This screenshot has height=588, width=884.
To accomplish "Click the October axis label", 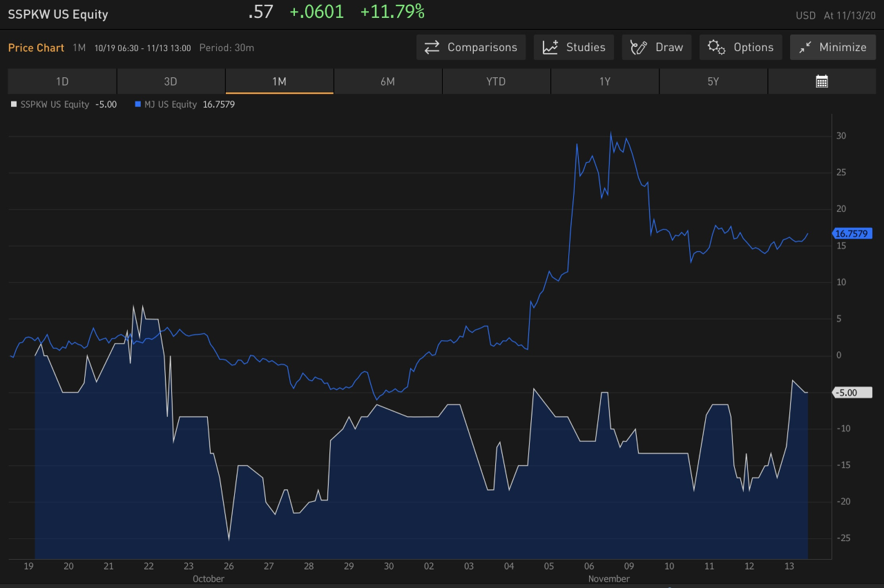I will (x=209, y=579).
